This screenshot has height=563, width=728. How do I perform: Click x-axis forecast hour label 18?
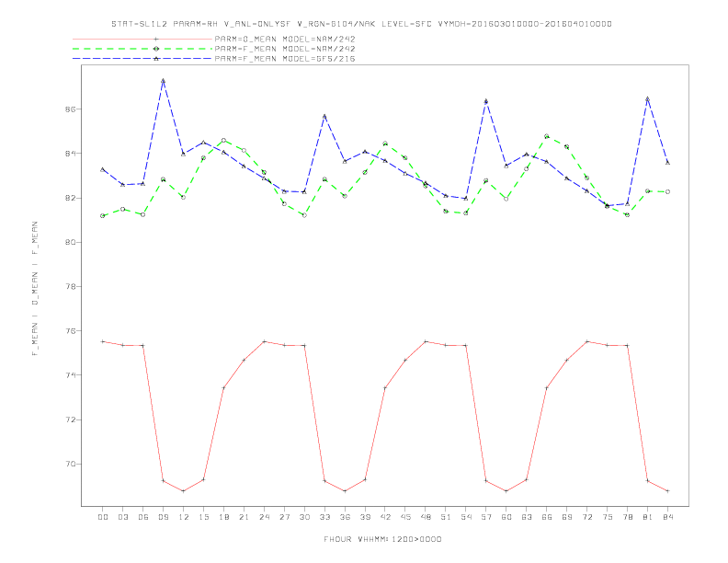coord(223,517)
